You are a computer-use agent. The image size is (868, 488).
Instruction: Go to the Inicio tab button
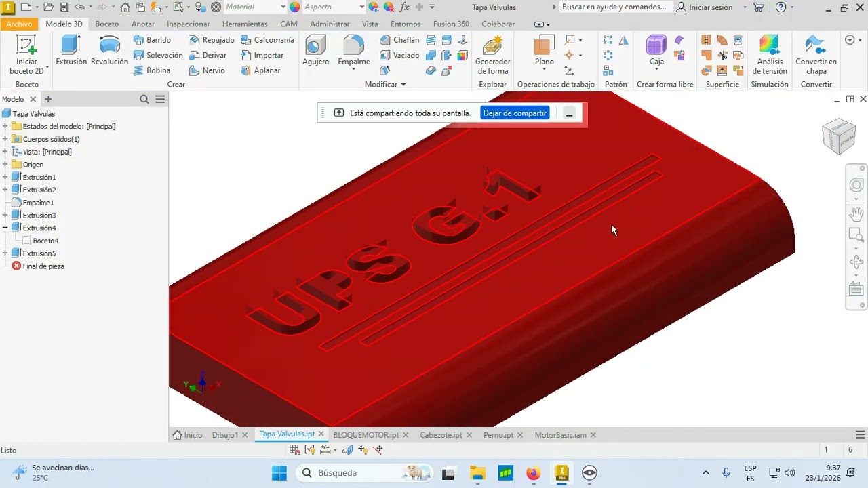pyautogui.click(x=188, y=435)
